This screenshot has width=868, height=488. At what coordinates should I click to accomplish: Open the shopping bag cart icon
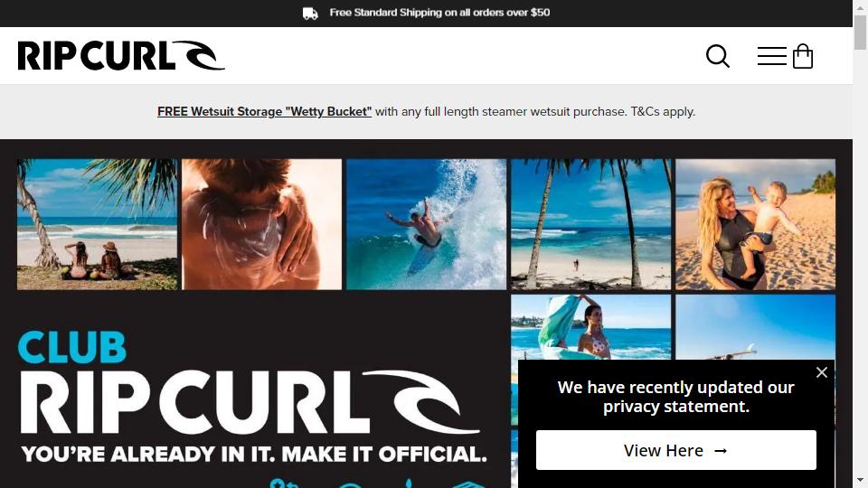point(803,56)
